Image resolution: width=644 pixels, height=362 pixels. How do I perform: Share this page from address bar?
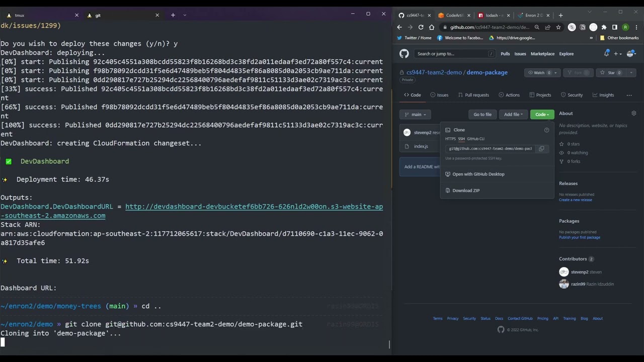(548, 27)
